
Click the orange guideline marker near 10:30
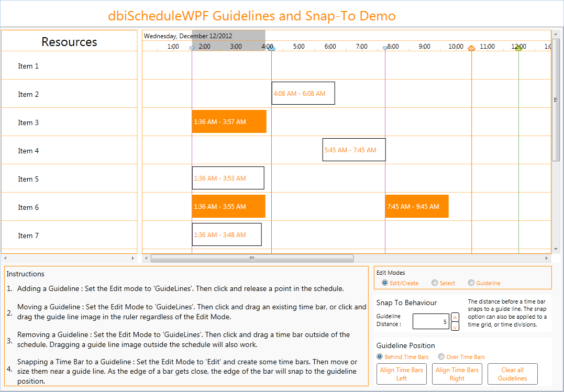point(471,48)
